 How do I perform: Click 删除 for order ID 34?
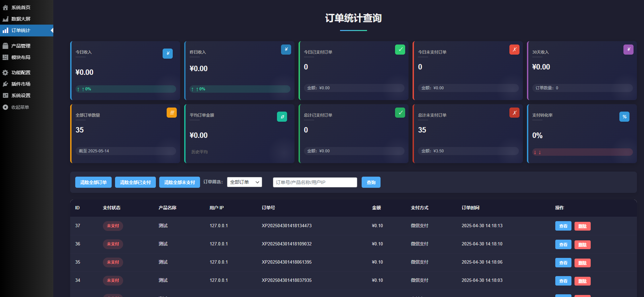tap(583, 281)
